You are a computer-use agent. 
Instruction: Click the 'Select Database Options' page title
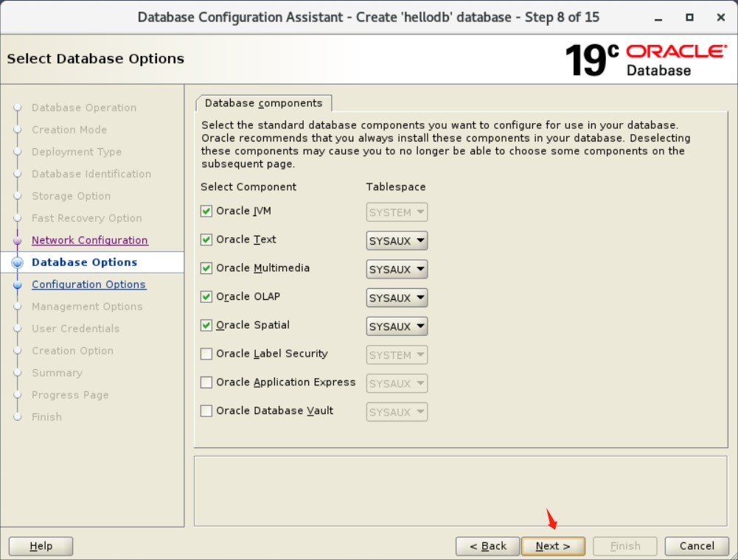point(96,59)
